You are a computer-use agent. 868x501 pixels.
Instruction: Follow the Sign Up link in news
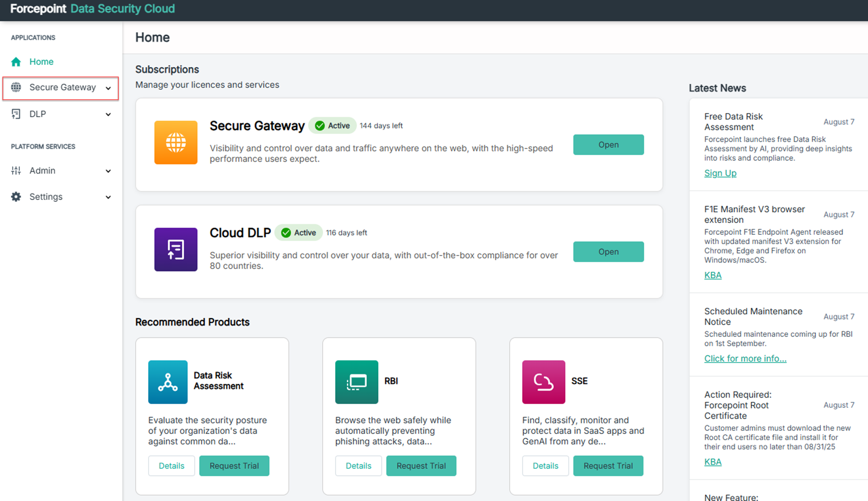[720, 173]
